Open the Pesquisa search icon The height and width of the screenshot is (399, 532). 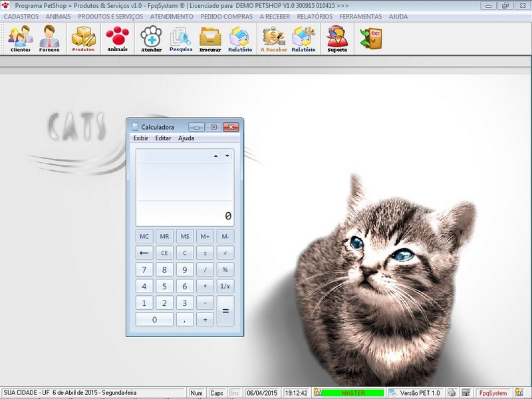(x=181, y=39)
